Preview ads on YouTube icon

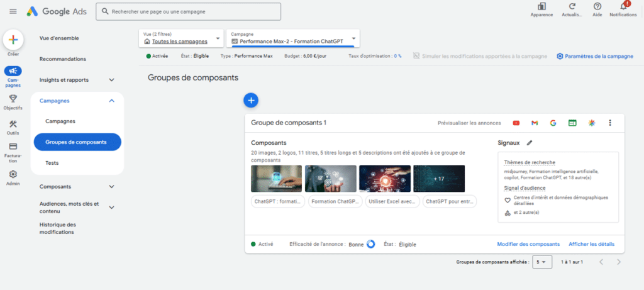516,123
